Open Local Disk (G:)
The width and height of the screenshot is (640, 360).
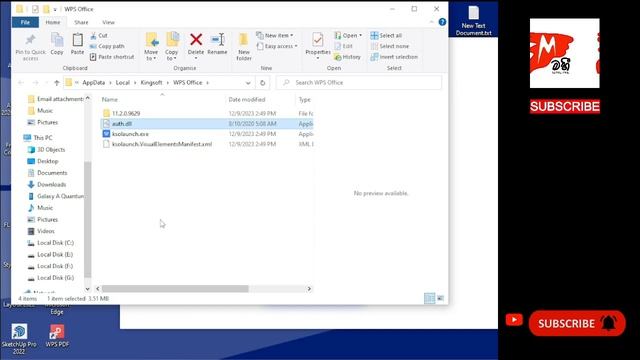tap(55, 278)
